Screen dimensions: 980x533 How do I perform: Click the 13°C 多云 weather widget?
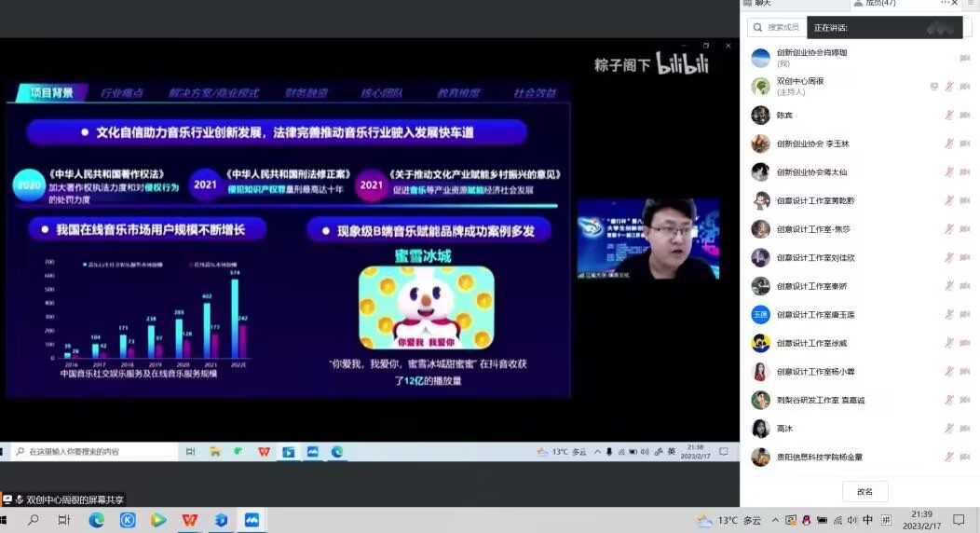click(x=729, y=520)
